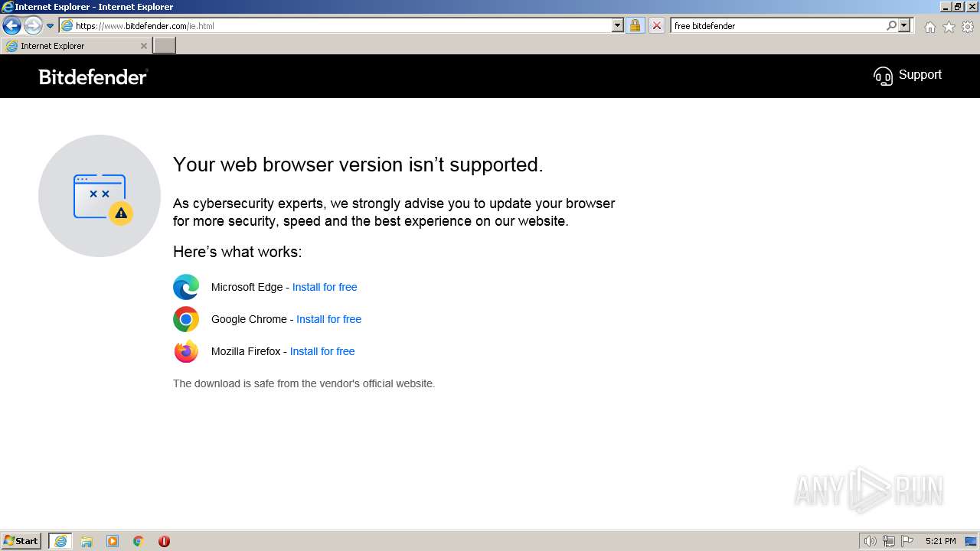This screenshot has width=980, height=551.
Task: Click the unsupported browser warning illustration
Action: [x=100, y=196]
